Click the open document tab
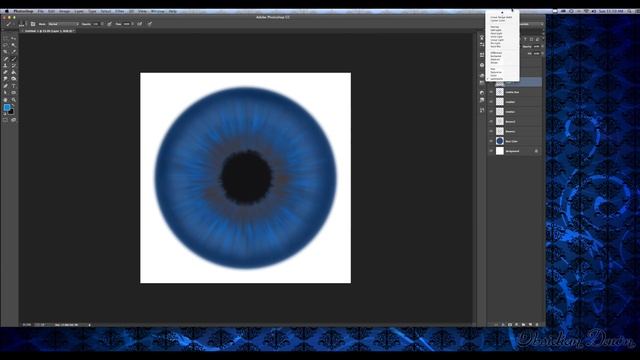The width and height of the screenshot is (640, 360). click(48, 31)
